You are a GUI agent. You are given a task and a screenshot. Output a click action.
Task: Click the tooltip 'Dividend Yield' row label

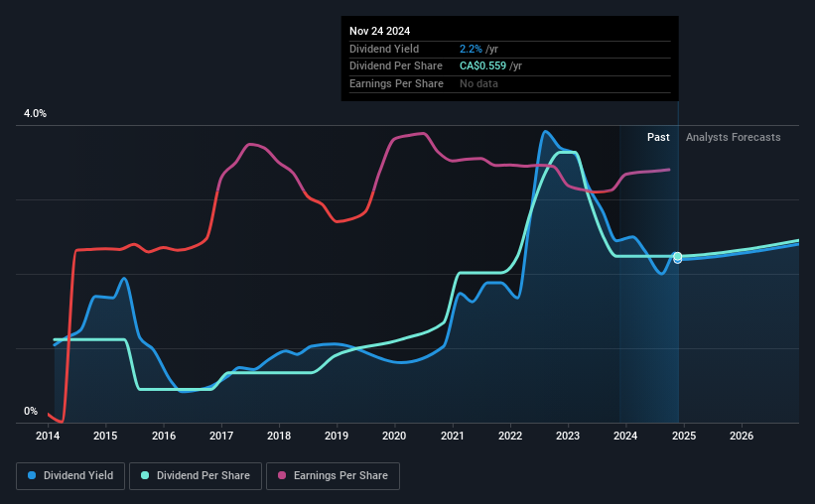(x=384, y=49)
